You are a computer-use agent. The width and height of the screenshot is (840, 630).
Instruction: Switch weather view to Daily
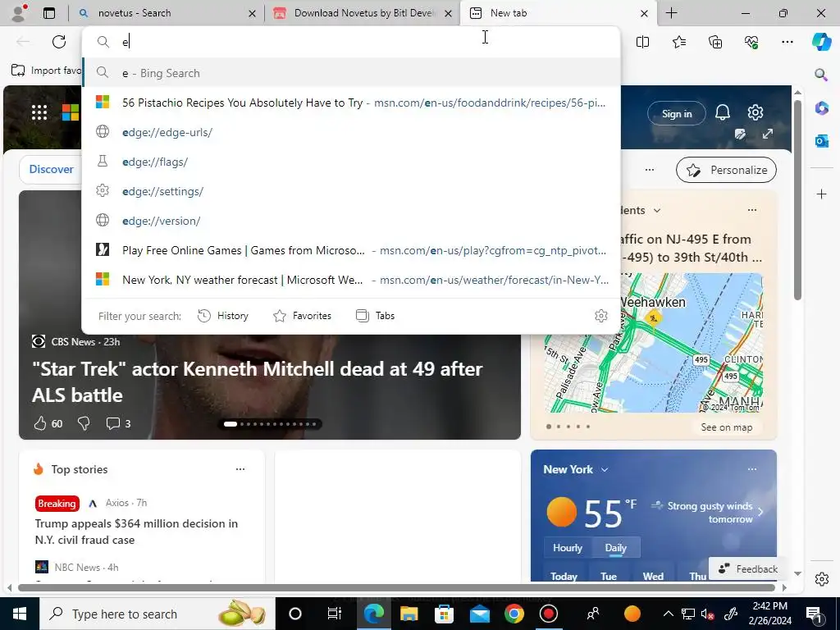pos(615,547)
